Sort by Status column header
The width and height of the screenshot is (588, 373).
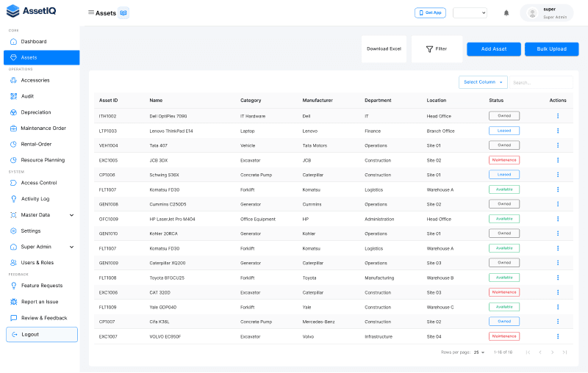[x=496, y=101]
